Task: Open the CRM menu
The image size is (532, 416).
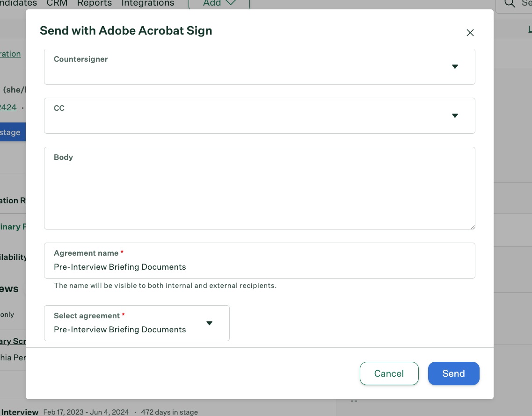Action: pos(57,3)
